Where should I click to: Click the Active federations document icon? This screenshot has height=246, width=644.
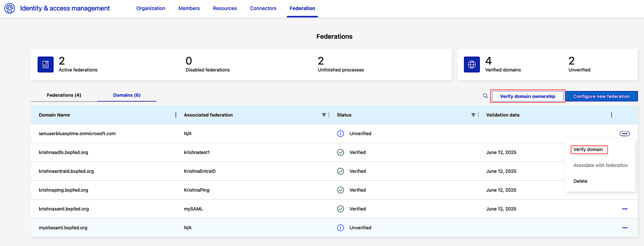coord(45,65)
